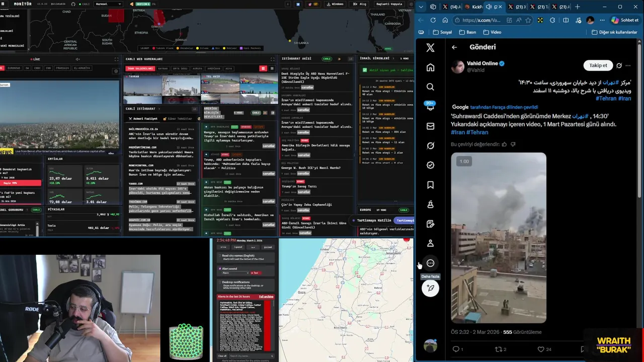
Task: Go back with the Gönderi arrow
Action: [x=454, y=47]
